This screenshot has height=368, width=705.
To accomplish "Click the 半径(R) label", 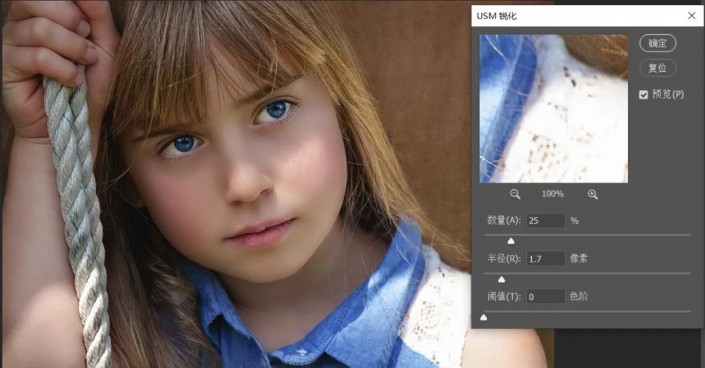I will pos(504,259).
